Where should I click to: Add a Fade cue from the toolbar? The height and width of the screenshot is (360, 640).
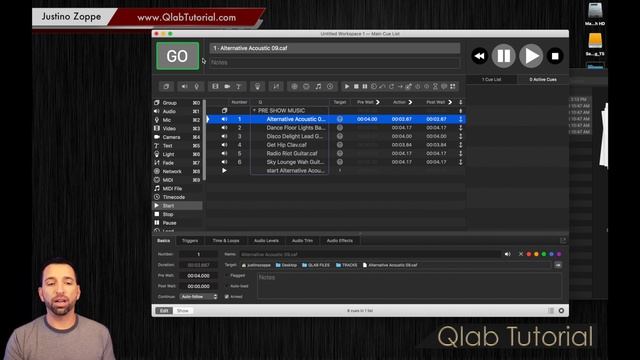click(276, 87)
